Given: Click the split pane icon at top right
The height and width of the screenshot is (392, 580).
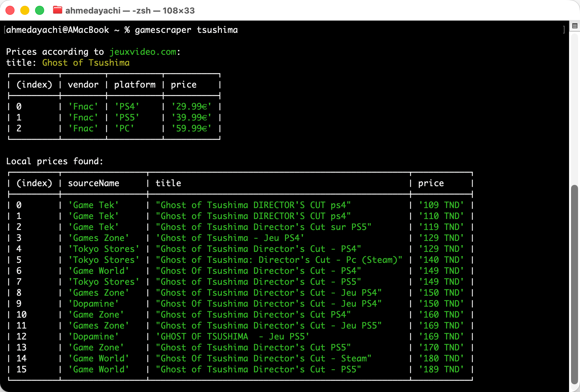Looking at the screenshot, I should coord(575,26).
